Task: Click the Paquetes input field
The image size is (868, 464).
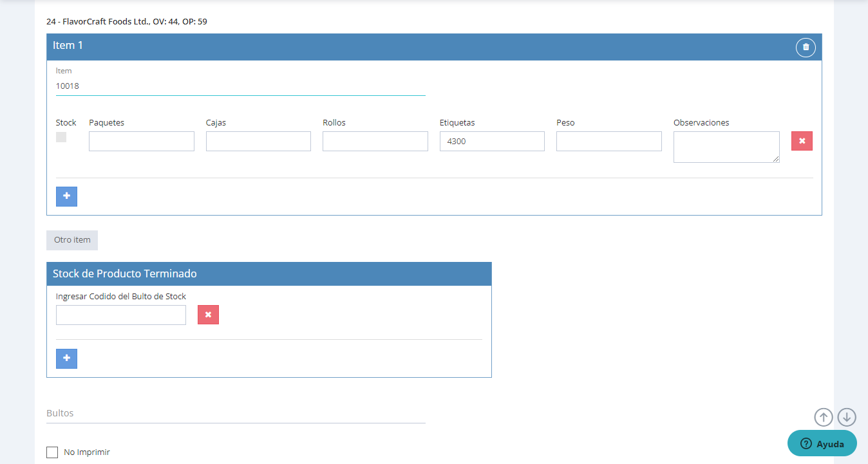Action: pos(142,142)
